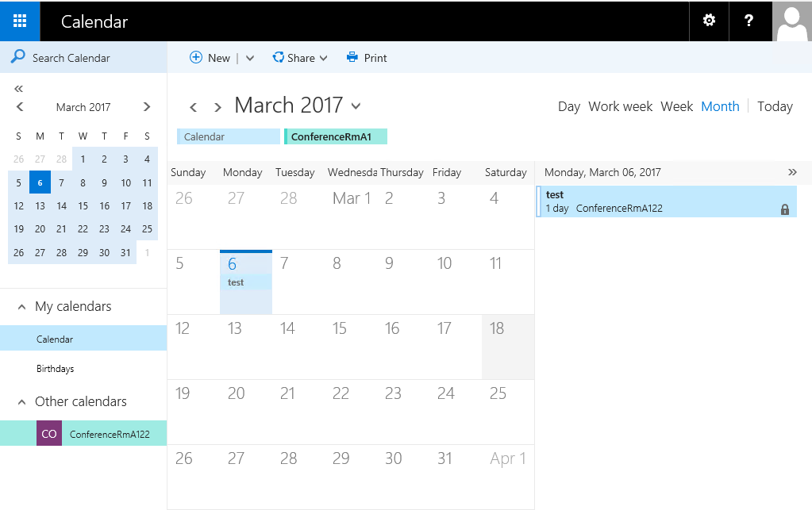Toggle the Calendar entry under My calendars
Viewport: 812px width, 510px height.
tap(55, 339)
